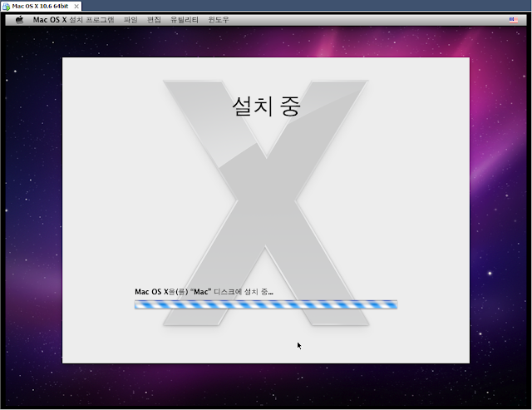532x410 pixels.
Task: Click the striped installation progress bar
Action: (266, 304)
